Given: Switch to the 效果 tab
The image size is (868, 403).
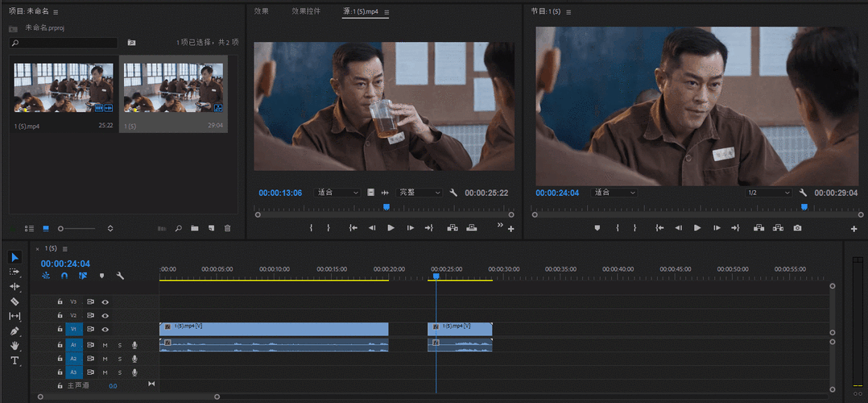Looking at the screenshot, I should coord(262,11).
